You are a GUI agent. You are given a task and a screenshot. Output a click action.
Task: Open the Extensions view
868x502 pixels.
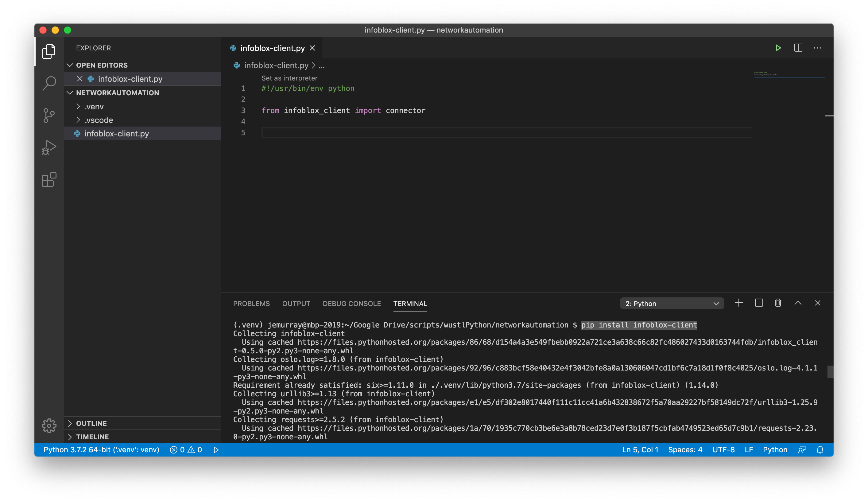click(x=48, y=179)
